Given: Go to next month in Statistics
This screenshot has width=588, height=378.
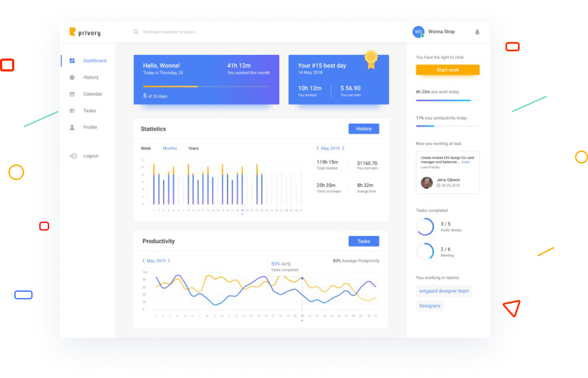Looking at the screenshot, I should click(343, 148).
